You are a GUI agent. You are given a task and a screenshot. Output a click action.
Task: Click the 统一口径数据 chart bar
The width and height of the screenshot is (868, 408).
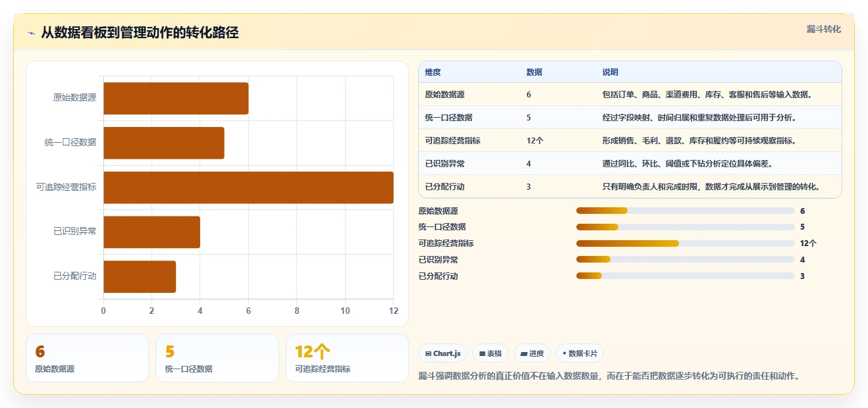click(164, 143)
